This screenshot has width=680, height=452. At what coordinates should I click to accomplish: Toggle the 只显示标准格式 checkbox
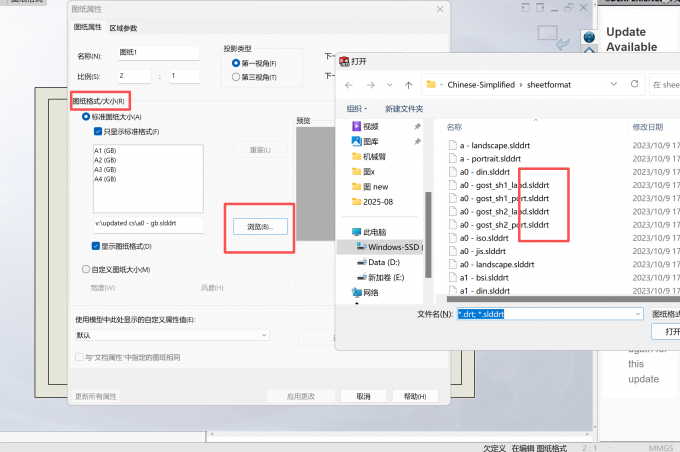(98, 131)
